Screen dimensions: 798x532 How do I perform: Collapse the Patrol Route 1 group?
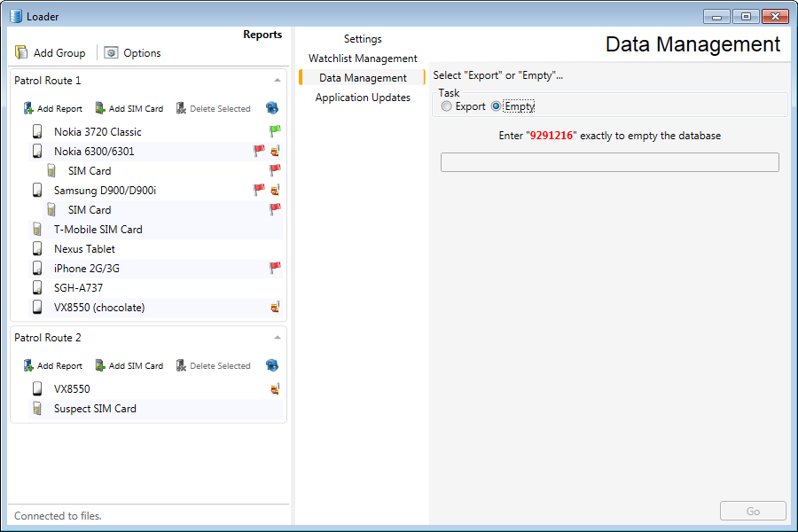point(278,81)
